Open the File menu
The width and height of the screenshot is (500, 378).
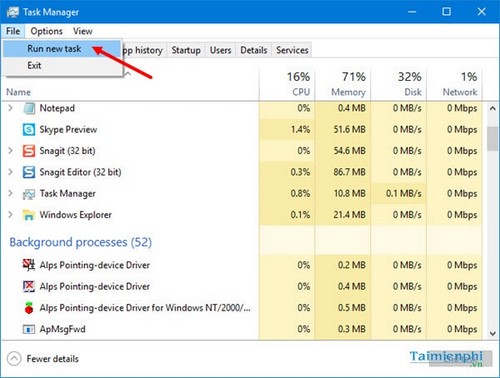point(13,31)
